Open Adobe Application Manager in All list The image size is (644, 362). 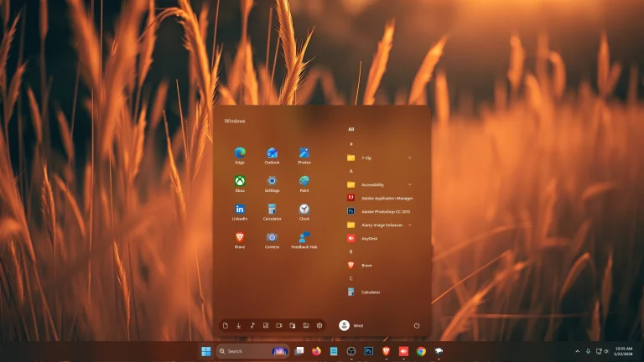[x=380, y=198]
